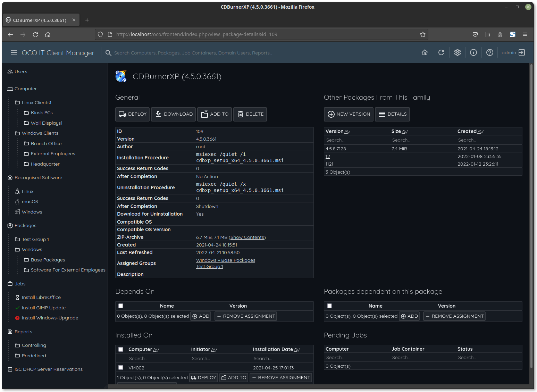Click the DELETE package button
This screenshot has height=392, width=537.
point(250,114)
